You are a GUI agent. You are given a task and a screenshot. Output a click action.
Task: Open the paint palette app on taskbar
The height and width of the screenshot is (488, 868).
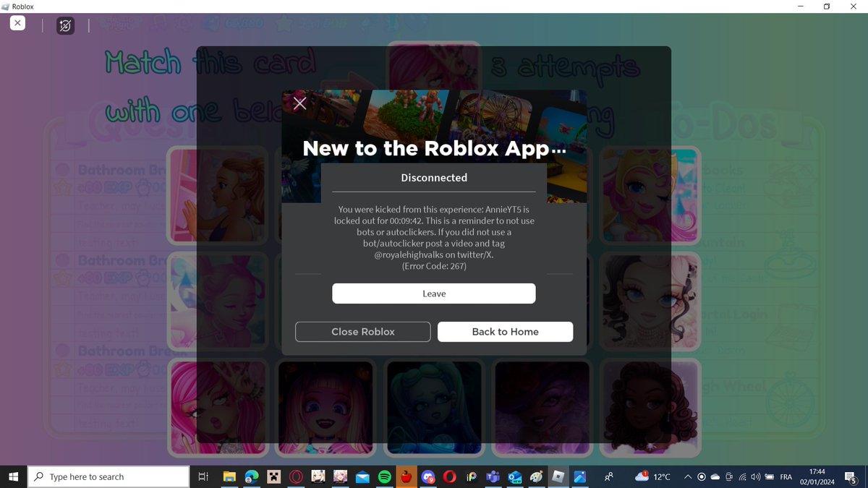(537, 476)
